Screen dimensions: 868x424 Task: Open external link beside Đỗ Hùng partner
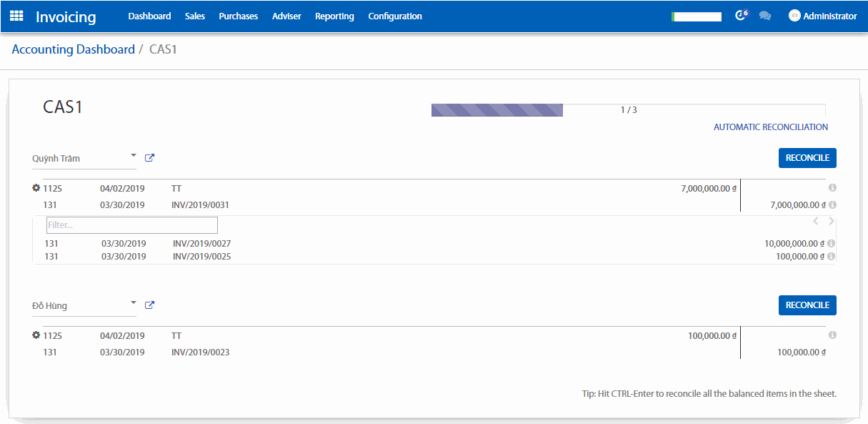[x=149, y=305]
